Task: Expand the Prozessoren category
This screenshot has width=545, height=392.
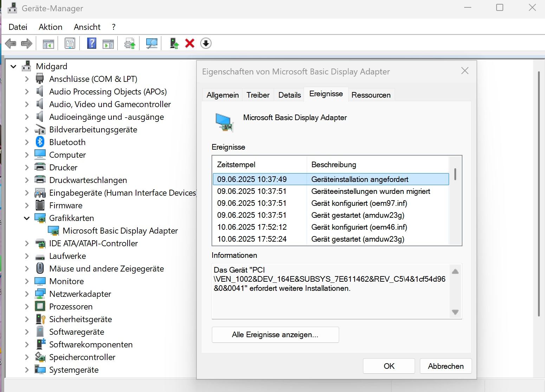Action: [27, 307]
